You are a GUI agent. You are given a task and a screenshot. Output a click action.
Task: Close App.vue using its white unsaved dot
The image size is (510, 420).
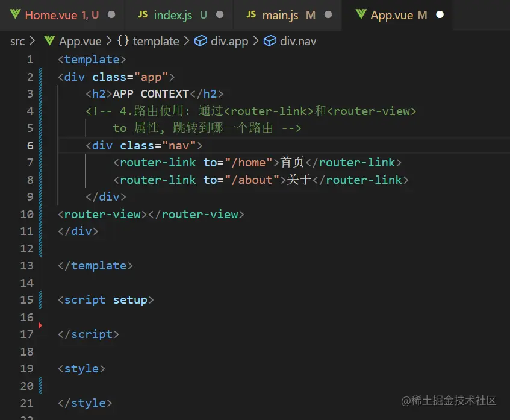(x=440, y=14)
